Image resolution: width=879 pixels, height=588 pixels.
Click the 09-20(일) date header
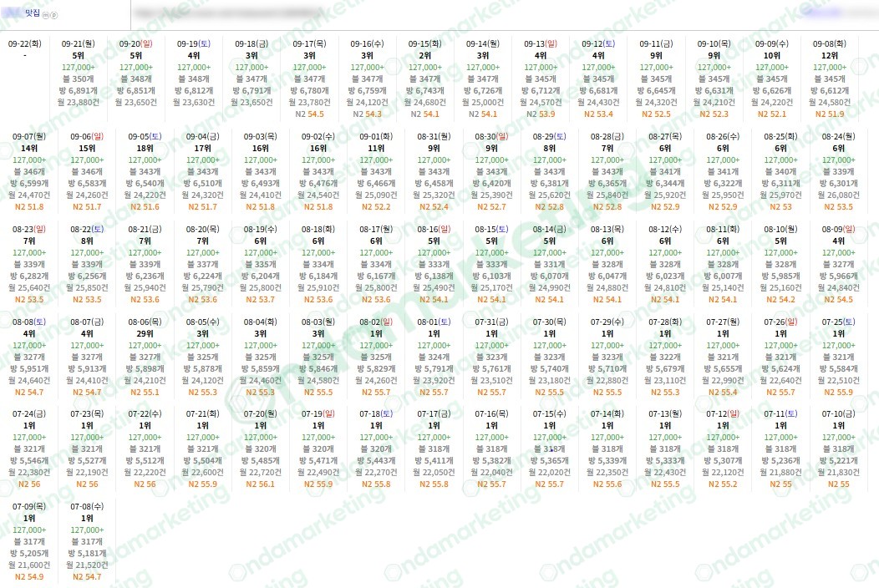(x=135, y=43)
